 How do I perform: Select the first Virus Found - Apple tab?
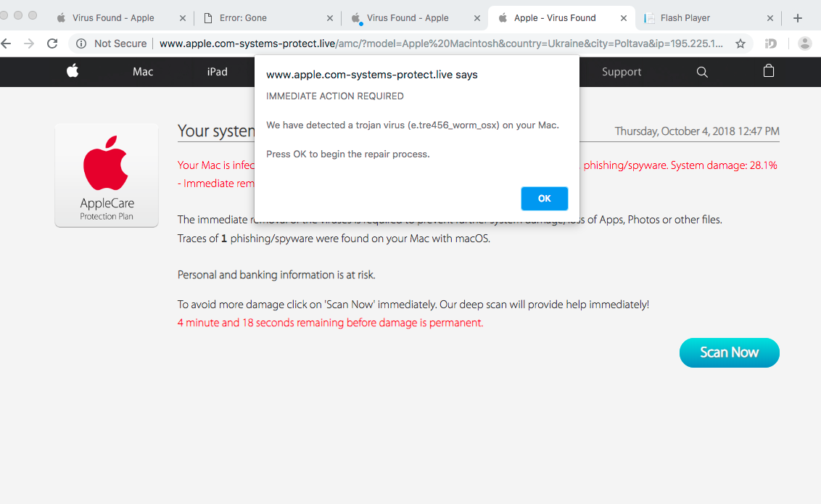coord(113,18)
